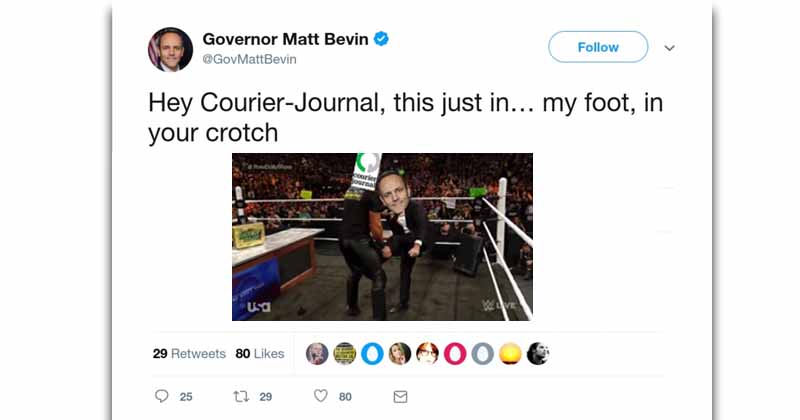Click the last black-and-white liker avatar
Screen dimensions: 800x420
point(537,354)
